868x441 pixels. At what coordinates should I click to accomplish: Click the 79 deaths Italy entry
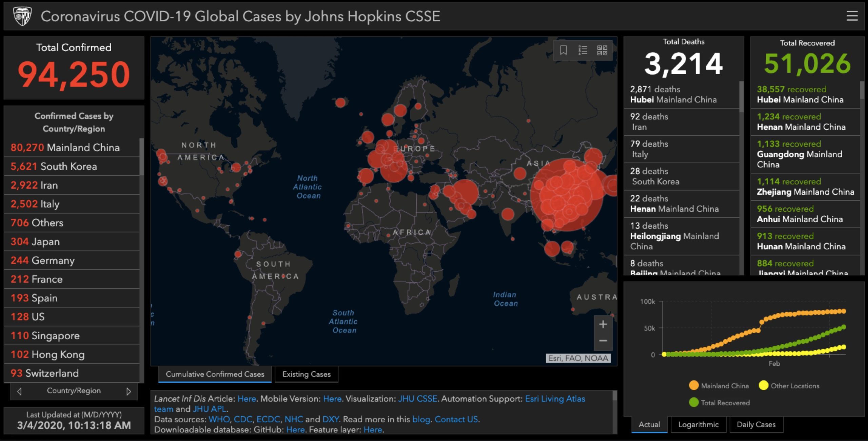682,149
